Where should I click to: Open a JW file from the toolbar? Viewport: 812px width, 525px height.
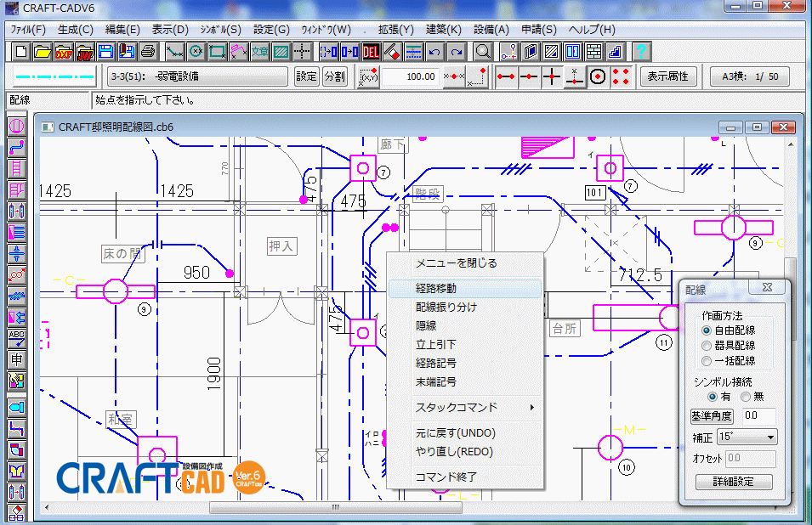pos(85,52)
